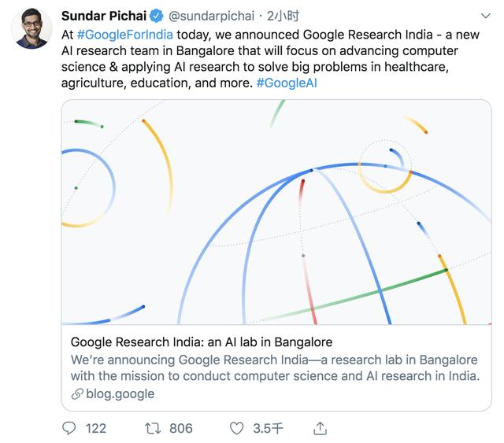Click the link card description text
The height and width of the screenshot is (443, 504).
(275, 367)
